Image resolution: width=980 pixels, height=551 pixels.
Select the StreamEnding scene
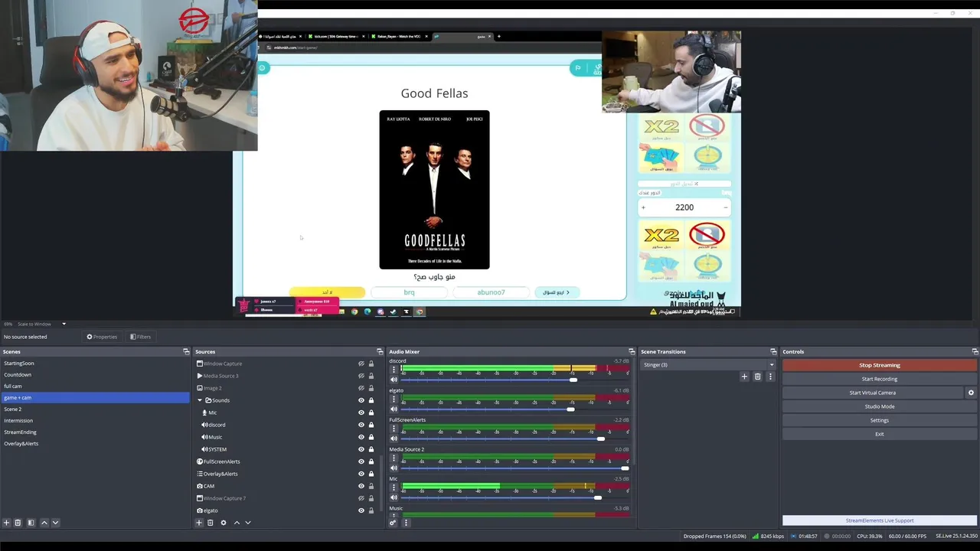pos(20,432)
